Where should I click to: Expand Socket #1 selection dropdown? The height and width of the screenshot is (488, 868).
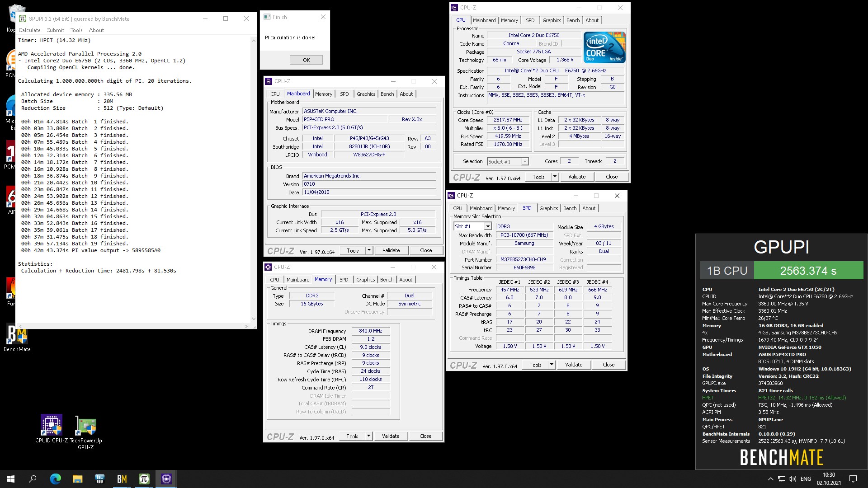525,162
